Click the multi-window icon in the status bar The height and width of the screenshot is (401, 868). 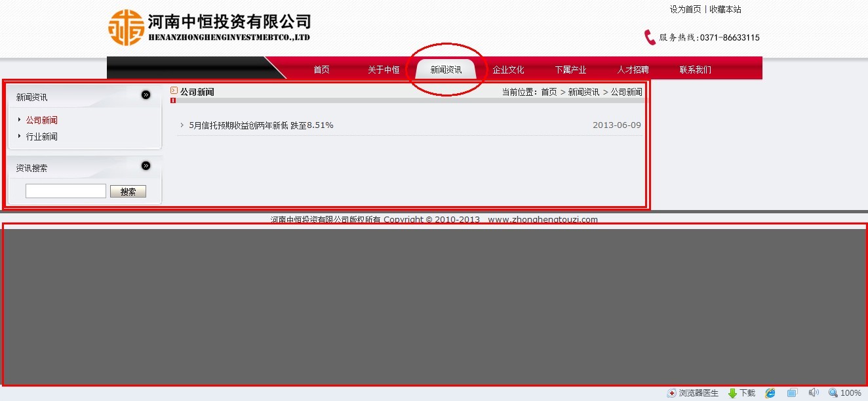tap(792, 393)
